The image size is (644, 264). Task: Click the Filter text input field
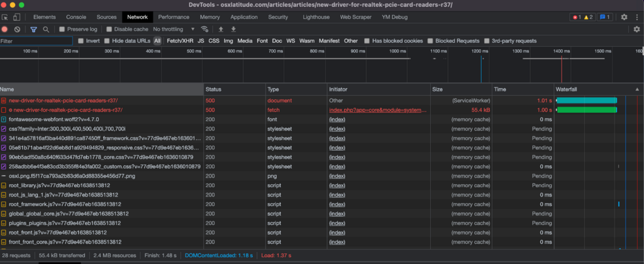tap(35, 41)
